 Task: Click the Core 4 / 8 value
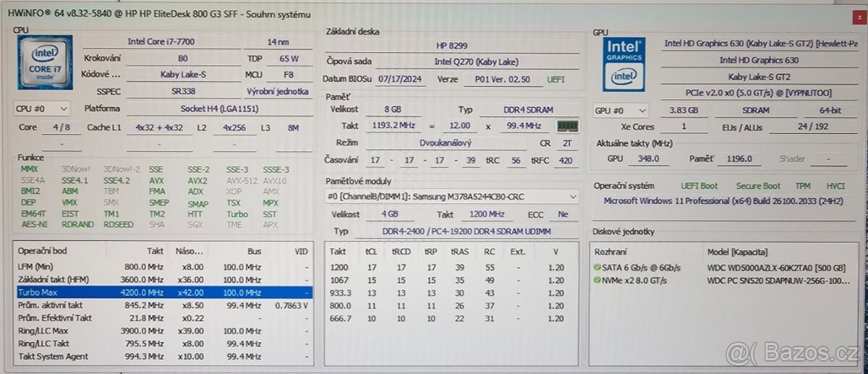pos(61,127)
